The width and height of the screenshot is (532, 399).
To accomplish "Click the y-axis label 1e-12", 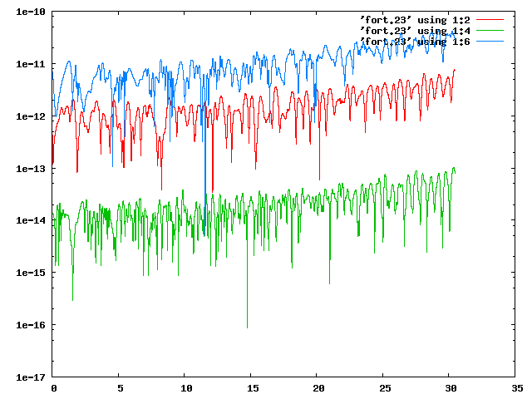I will pyautogui.click(x=31, y=116).
